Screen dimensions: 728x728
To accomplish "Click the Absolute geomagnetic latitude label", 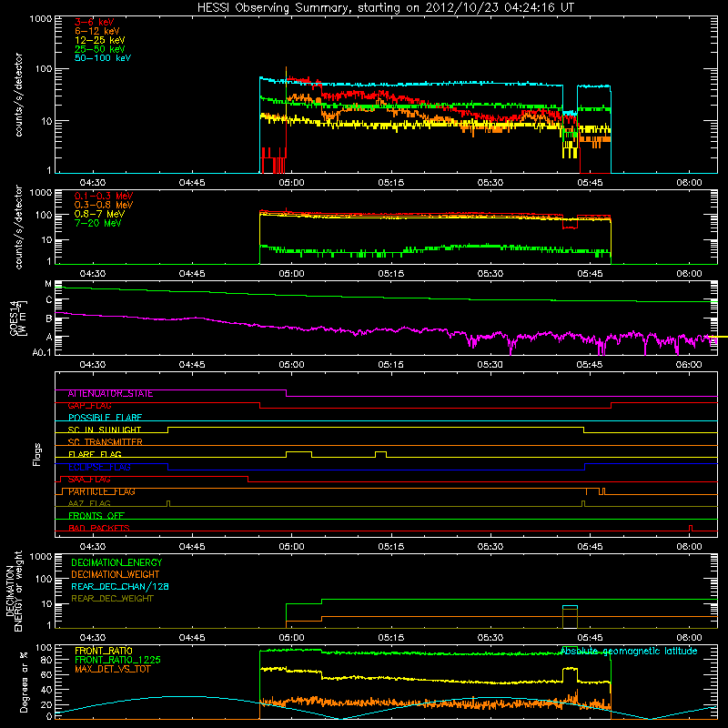I will pyautogui.click(x=629, y=651).
